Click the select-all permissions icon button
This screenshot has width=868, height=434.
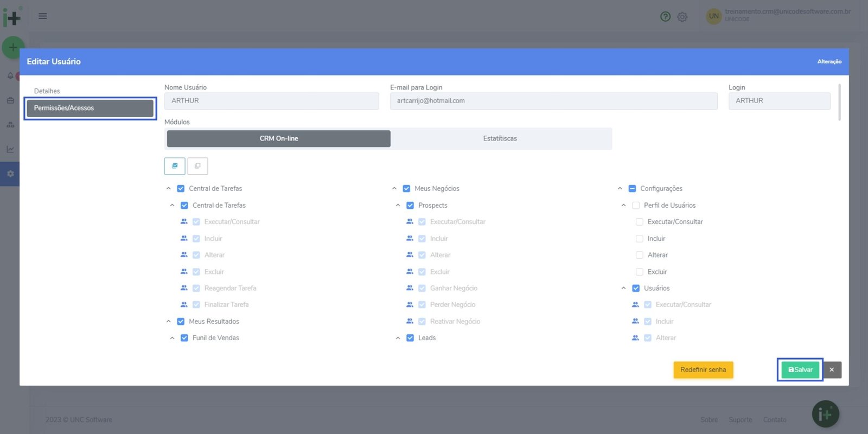click(175, 166)
